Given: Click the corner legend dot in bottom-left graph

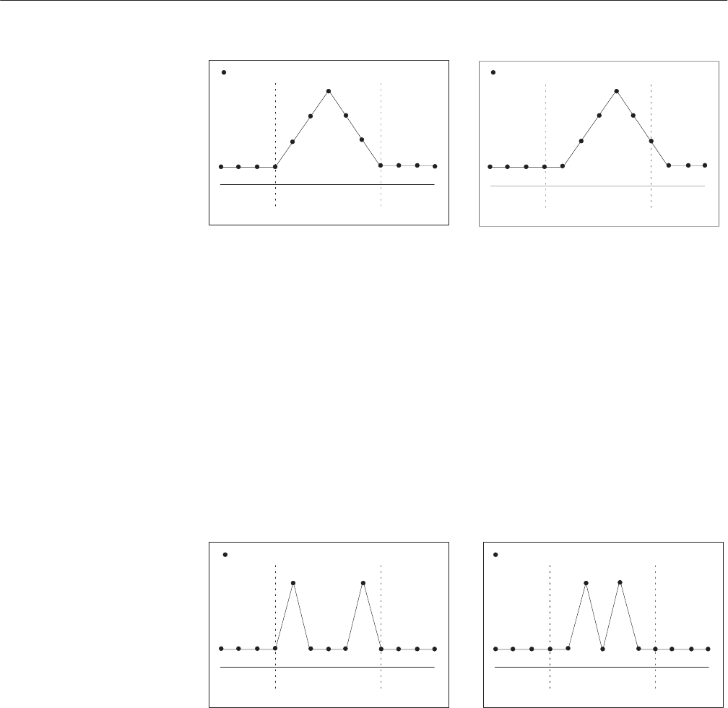Looking at the screenshot, I should [225, 555].
